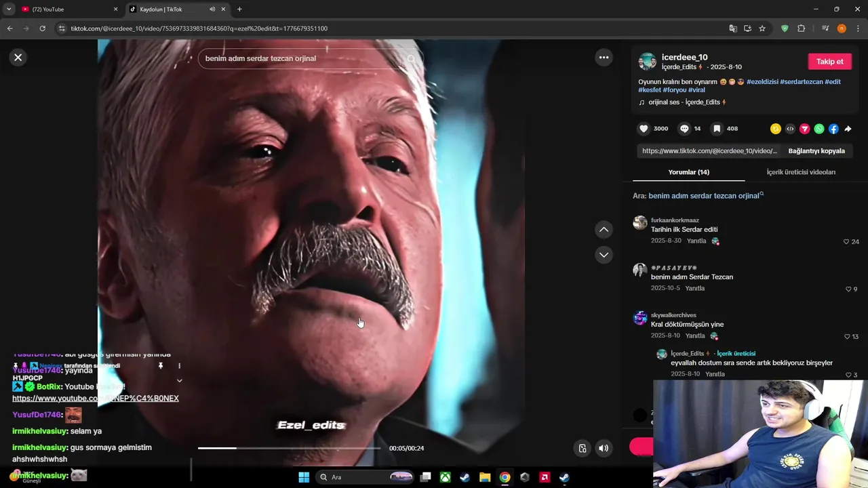Viewport: 868px width, 488px height.
Task: Reply to furkaankorkmaaz via Yanıtla
Action: (x=696, y=241)
